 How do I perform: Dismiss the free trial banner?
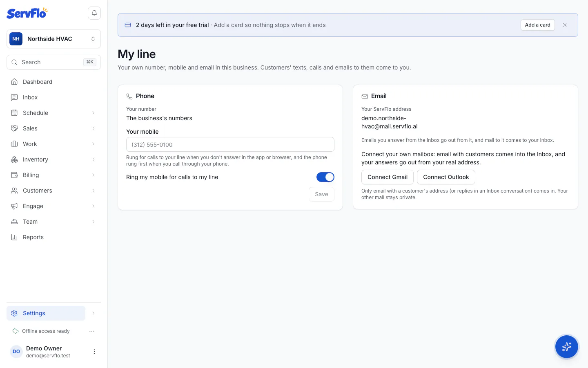click(x=565, y=25)
